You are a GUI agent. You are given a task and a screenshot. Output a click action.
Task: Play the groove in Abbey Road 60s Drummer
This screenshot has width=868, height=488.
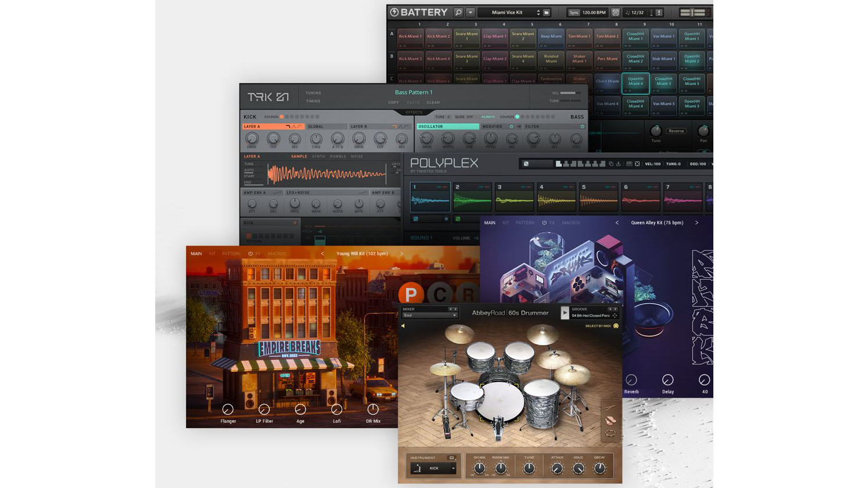tap(565, 313)
